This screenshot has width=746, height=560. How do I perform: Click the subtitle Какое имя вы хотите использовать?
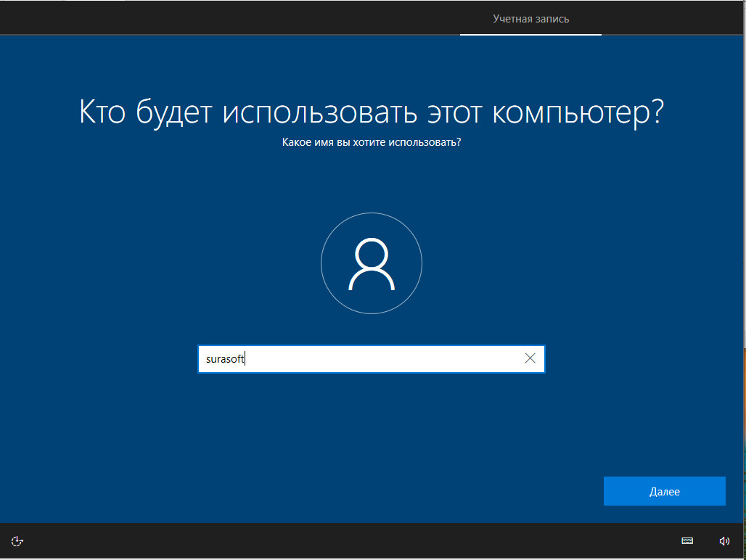[372, 142]
